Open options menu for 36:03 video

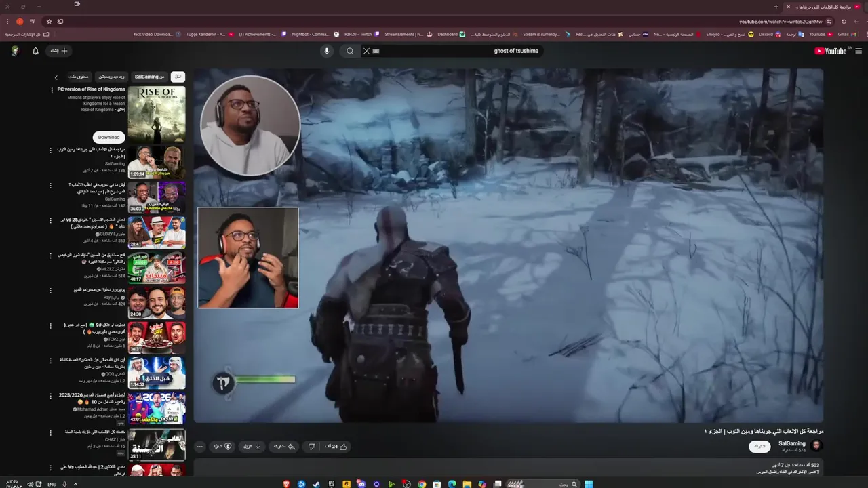coord(50,186)
